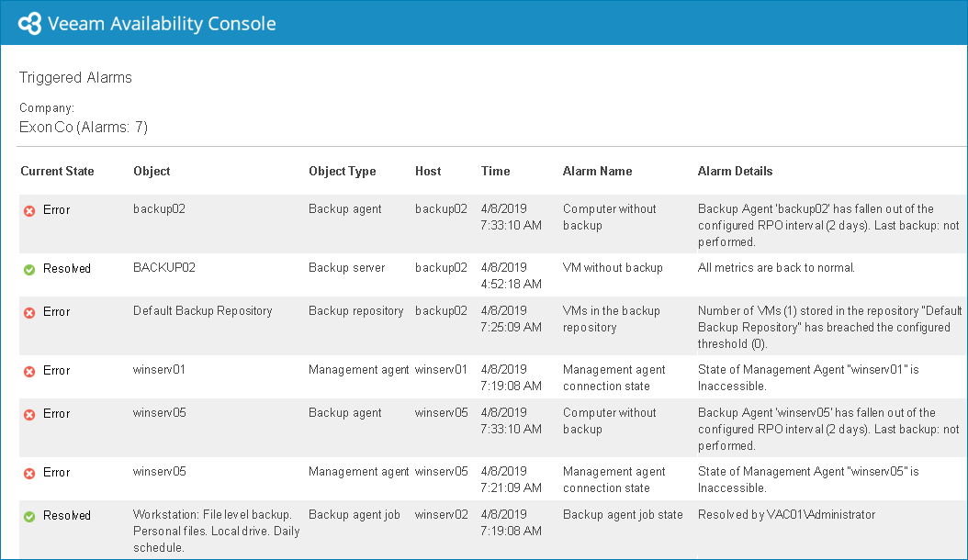Image resolution: width=968 pixels, height=560 pixels.
Task: Click the All metrics are back to normal detail
Action: coord(776,267)
